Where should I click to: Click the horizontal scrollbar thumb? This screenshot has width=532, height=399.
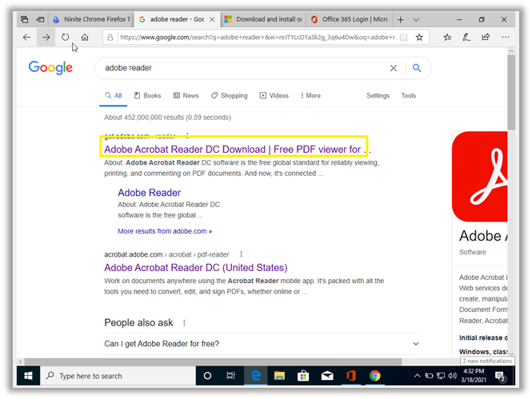click(213, 361)
